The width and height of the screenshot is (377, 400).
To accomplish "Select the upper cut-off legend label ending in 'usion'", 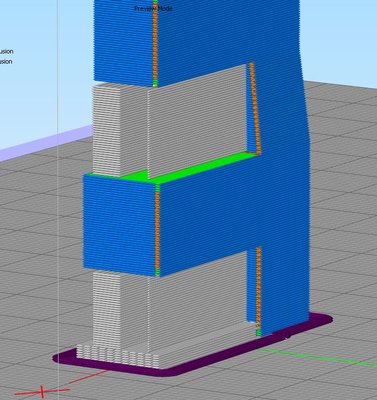I will pyautogui.click(x=6, y=51).
